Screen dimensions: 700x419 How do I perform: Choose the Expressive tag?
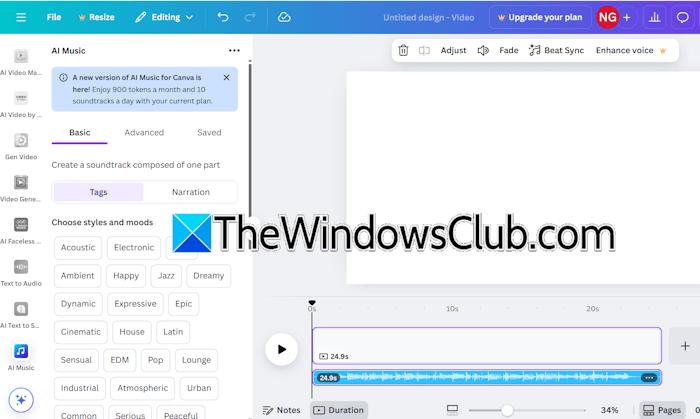click(135, 304)
